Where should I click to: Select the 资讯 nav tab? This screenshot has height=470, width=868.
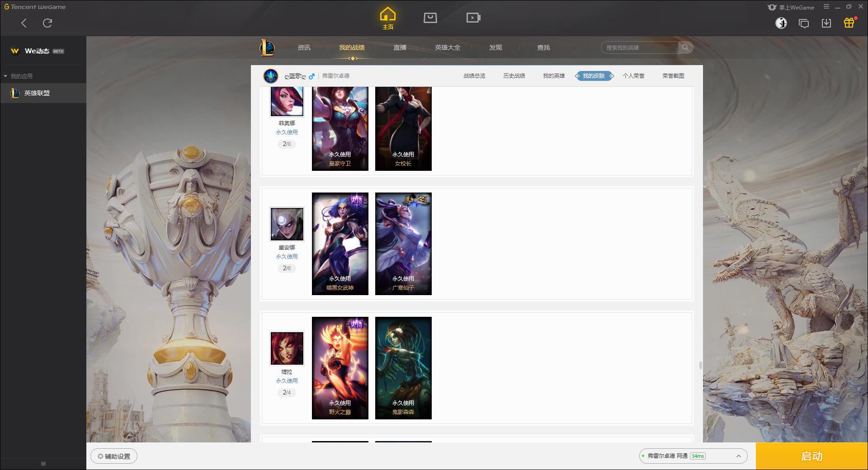coord(304,47)
